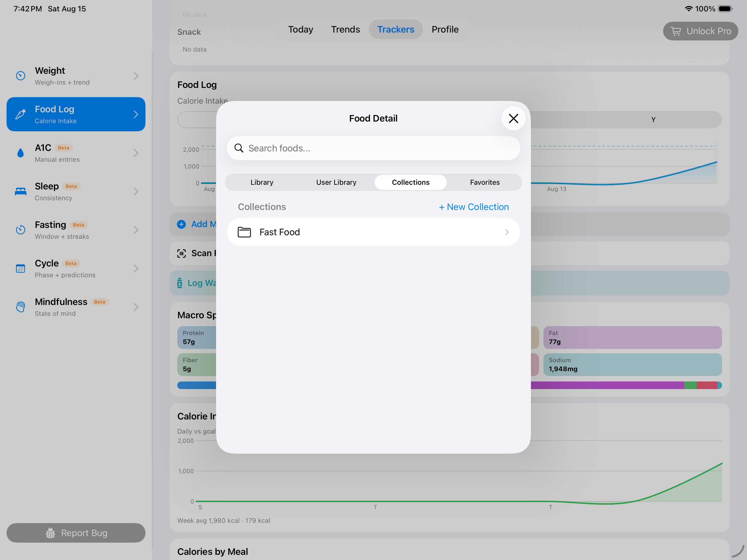Expand the Sleep tracker chevron
The width and height of the screenshot is (747, 560).
click(136, 191)
